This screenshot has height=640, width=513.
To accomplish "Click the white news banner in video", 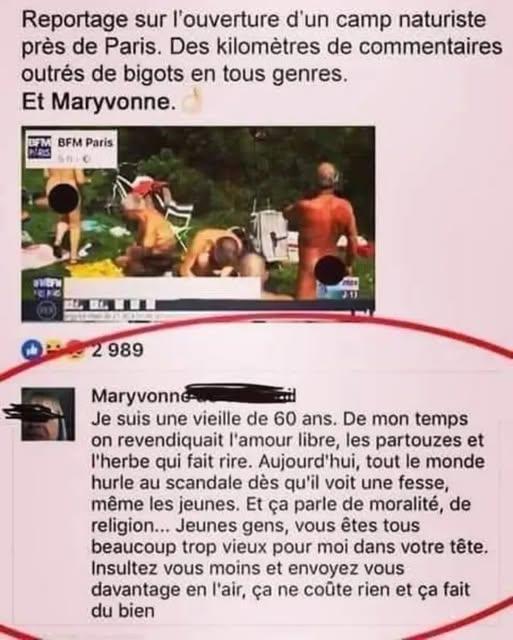I will coord(163,287).
